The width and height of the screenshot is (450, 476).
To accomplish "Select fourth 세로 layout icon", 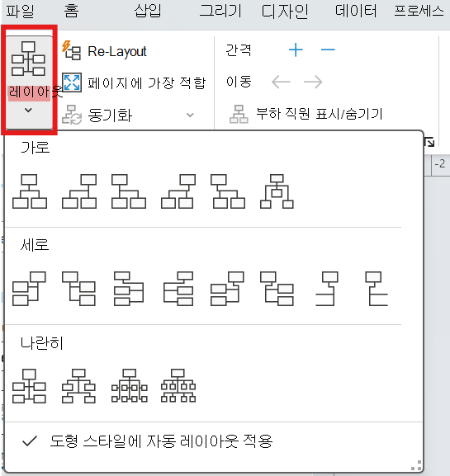I will (178, 289).
